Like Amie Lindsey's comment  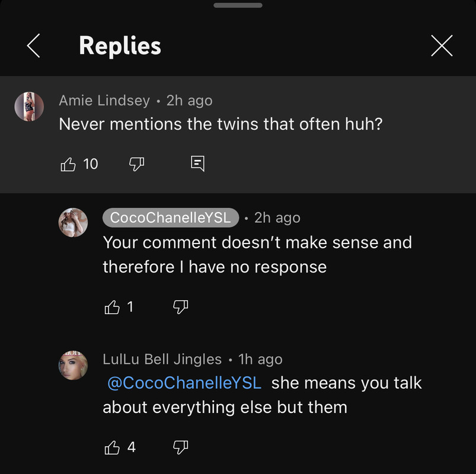(69, 164)
